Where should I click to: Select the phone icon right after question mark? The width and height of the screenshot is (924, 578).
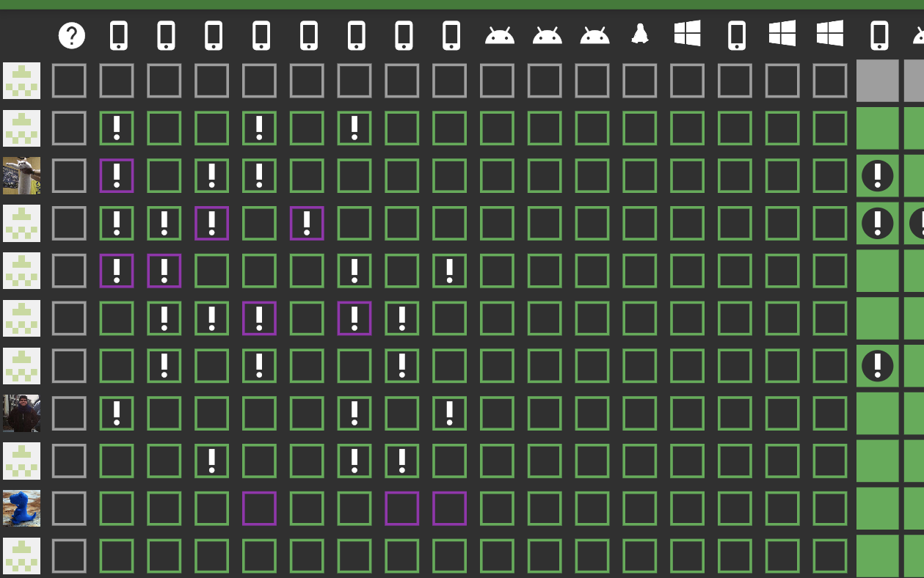[x=118, y=35]
